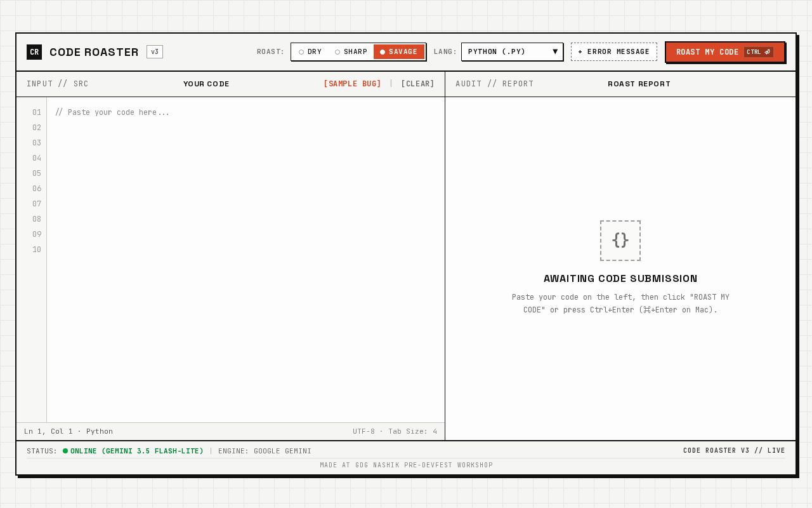812x508 pixels.
Task: Click line number 01 in gutter
Action: 37,112
